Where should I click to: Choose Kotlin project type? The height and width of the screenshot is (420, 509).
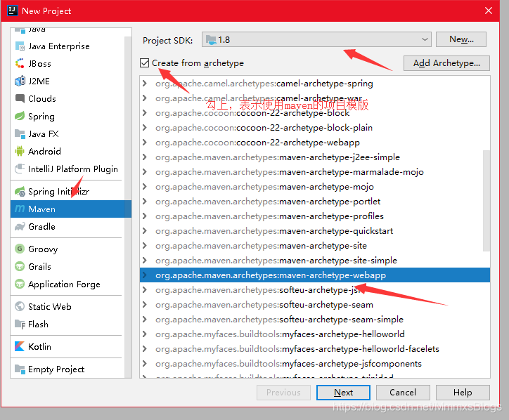pos(67,346)
